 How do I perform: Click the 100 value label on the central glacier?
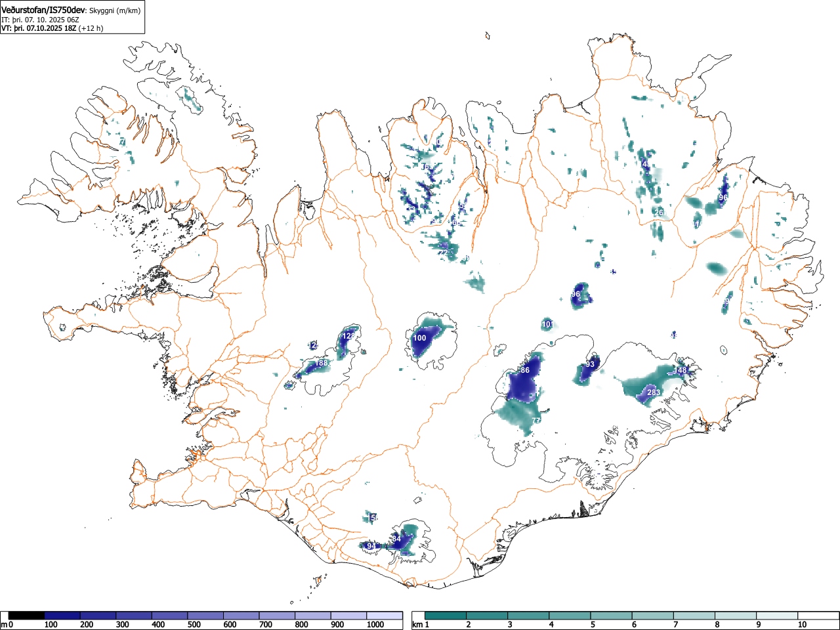[x=419, y=338]
